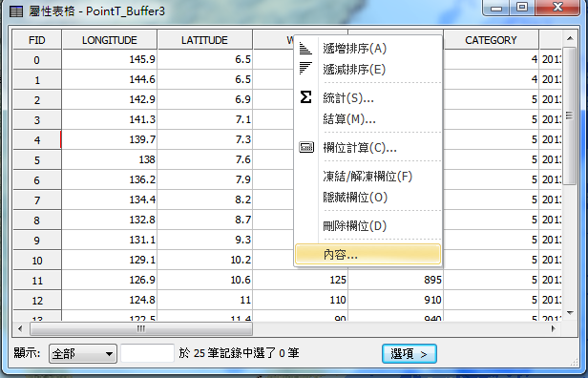Open 結算(M)... menu entry
This screenshot has height=378, width=588.
click(367, 119)
